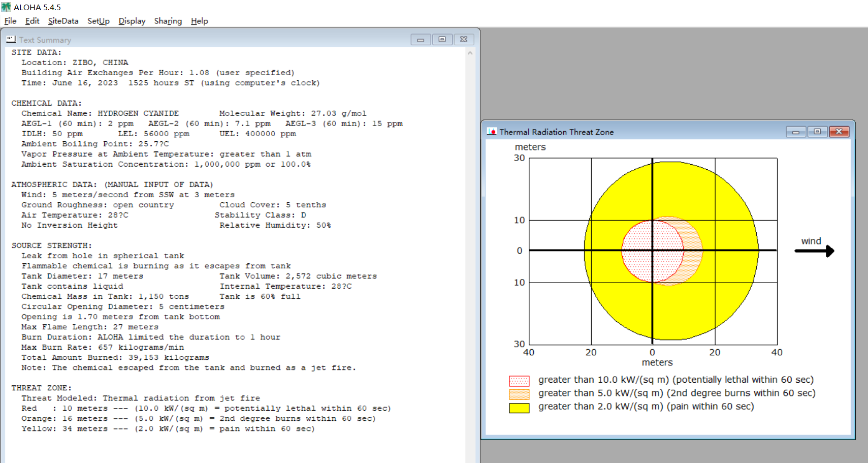Viewport: 868px width, 463px height.
Task: Click the "Red : 10 meters" threat line
Action: click(x=206, y=408)
